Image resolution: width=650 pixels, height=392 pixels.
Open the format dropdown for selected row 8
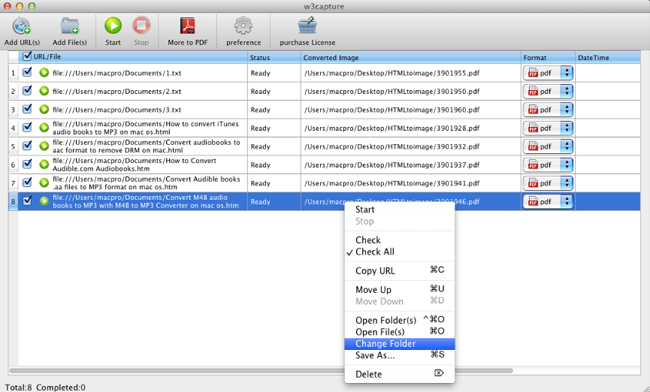[548, 202]
